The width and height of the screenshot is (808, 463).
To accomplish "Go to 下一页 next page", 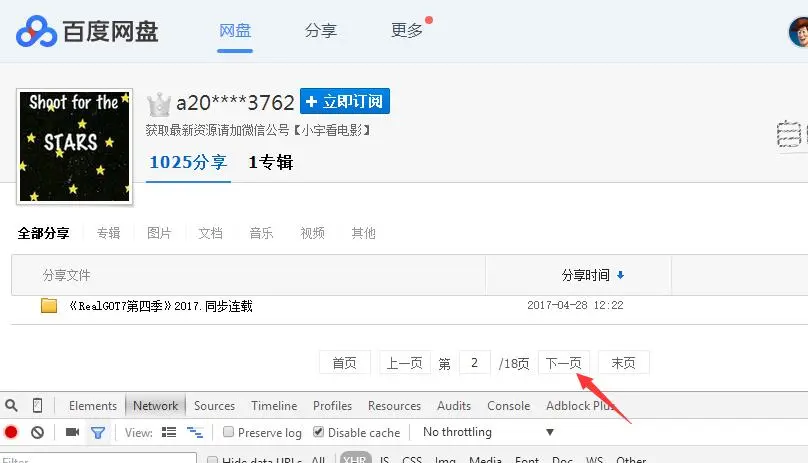I will point(564,362).
